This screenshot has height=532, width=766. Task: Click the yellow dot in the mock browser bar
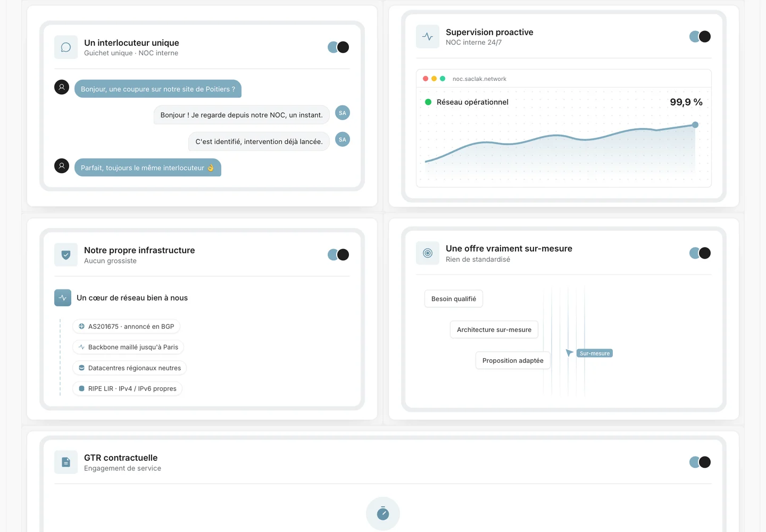coord(434,79)
